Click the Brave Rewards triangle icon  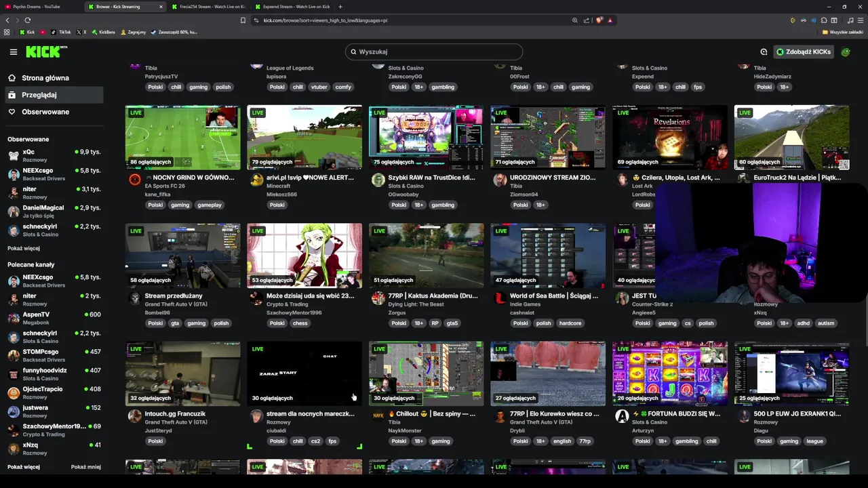(x=610, y=20)
